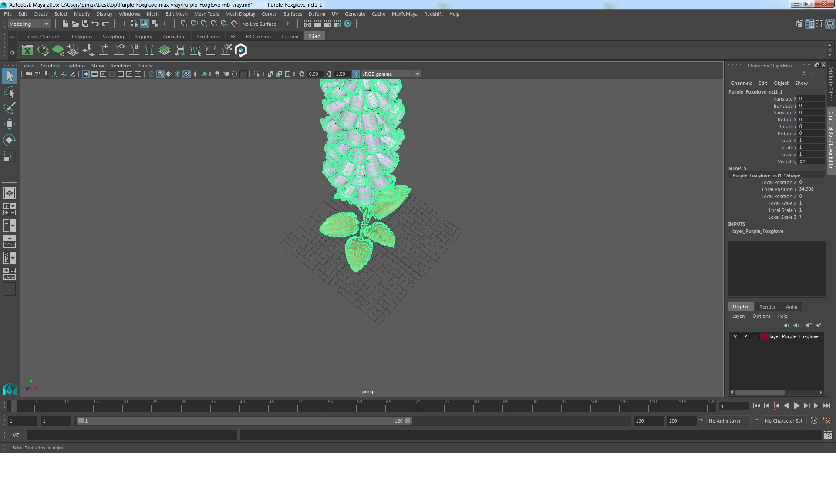Activate the Paint Selection tool

click(x=10, y=108)
